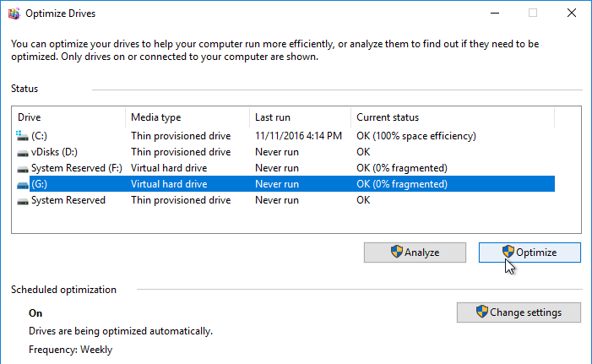Select the System Reserved (F:) row
The height and width of the screenshot is (364, 592).
(285, 168)
